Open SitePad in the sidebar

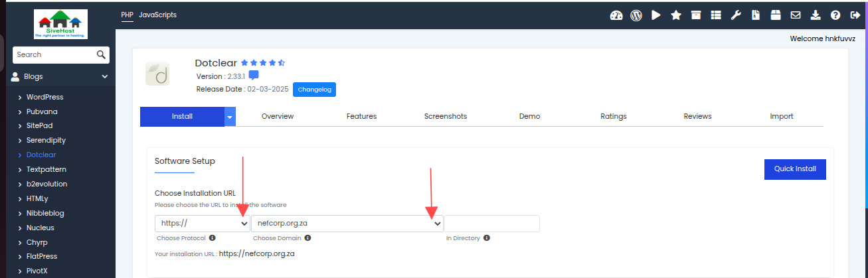pyautogui.click(x=40, y=126)
